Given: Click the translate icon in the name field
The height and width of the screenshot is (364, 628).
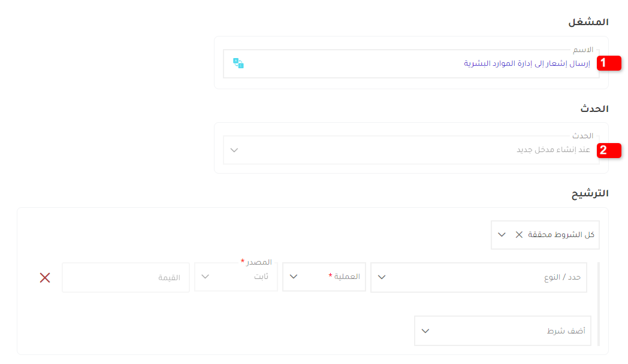Looking at the screenshot, I should click(238, 63).
